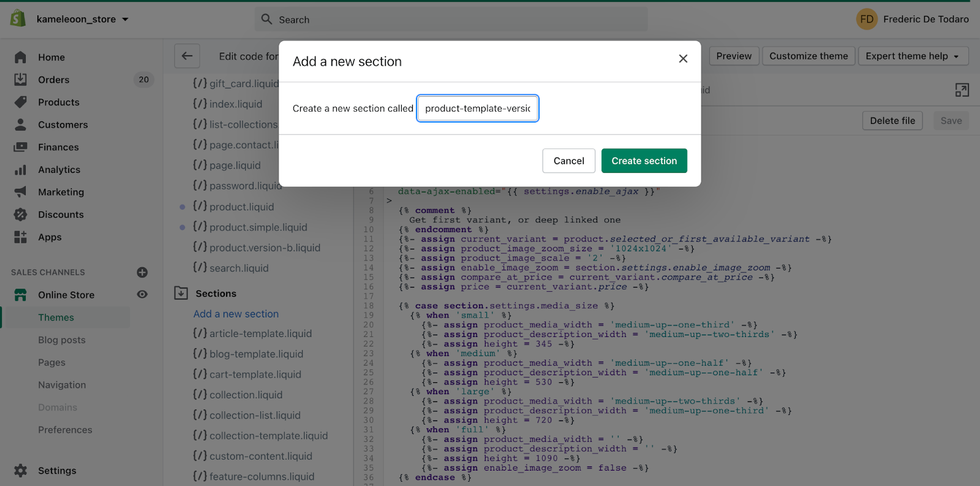980x486 pixels.
Task: Open the Expert theme help dropdown
Action: 913,56
